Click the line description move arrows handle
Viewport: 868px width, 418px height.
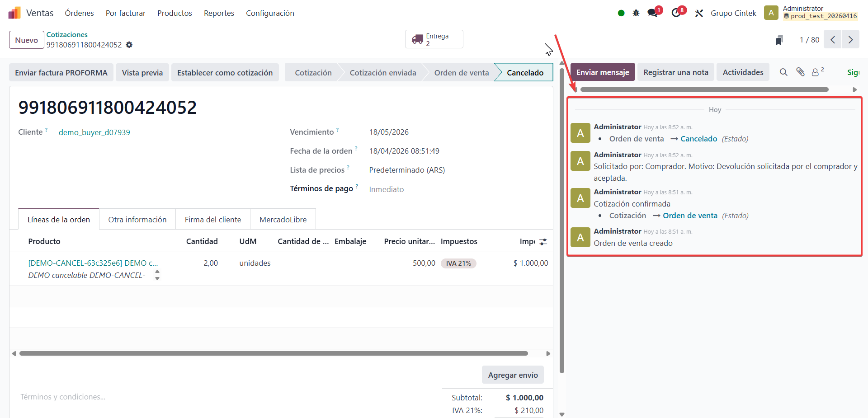(157, 275)
